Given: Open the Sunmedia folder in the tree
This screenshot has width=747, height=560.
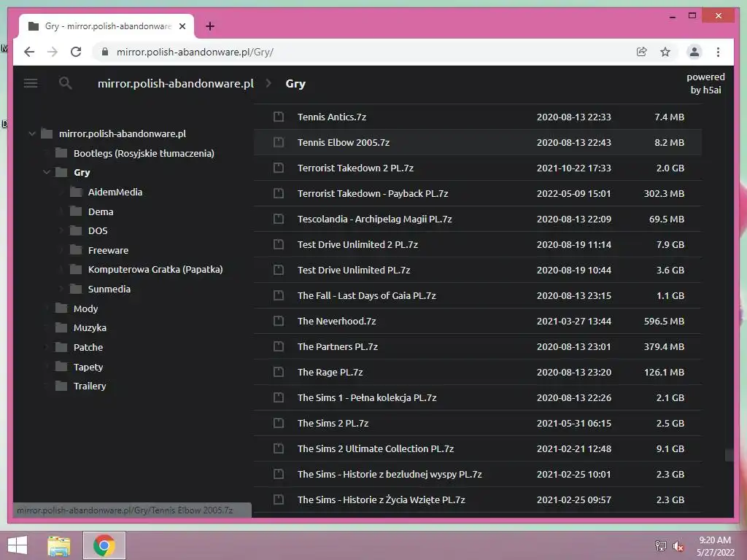Looking at the screenshot, I should [x=109, y=289].
